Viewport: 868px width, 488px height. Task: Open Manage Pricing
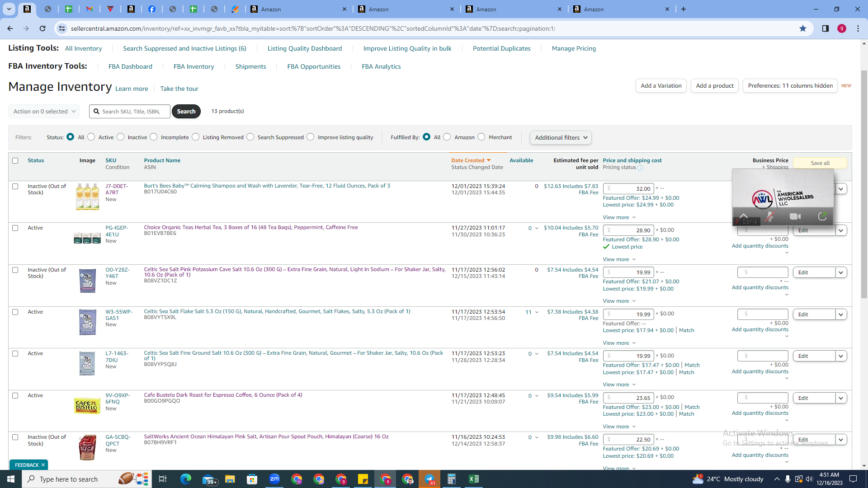574,48
